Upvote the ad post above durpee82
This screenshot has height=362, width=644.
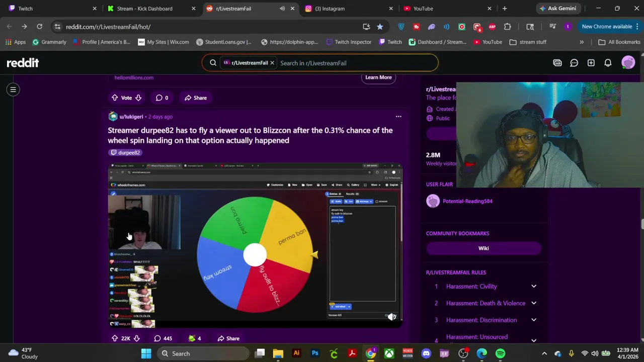[x=115, y=98]
